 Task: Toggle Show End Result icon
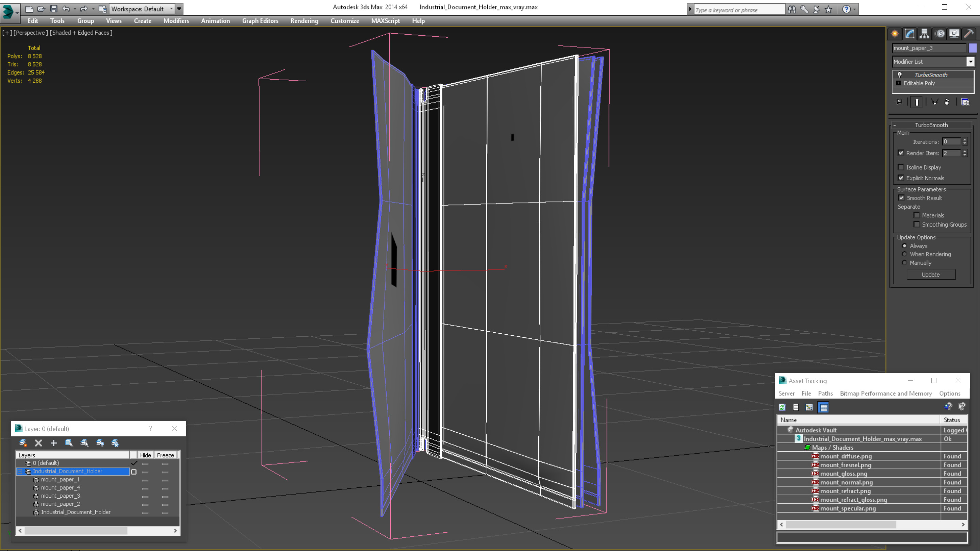pos(917,102)
